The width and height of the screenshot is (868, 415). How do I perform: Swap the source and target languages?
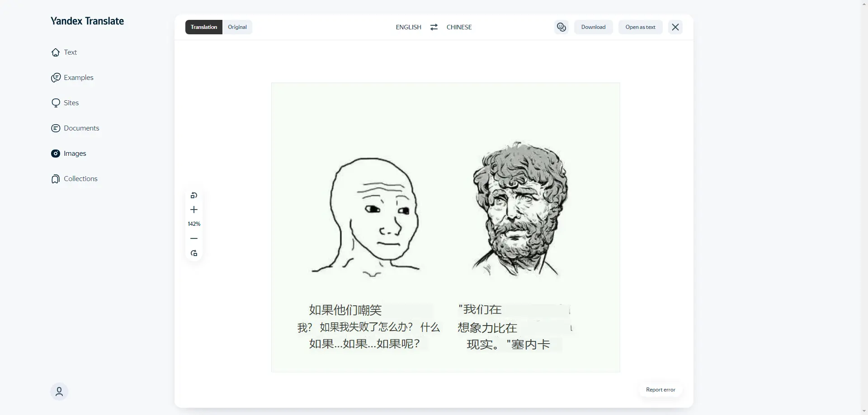pyautogui.click(x=434, y=27)
